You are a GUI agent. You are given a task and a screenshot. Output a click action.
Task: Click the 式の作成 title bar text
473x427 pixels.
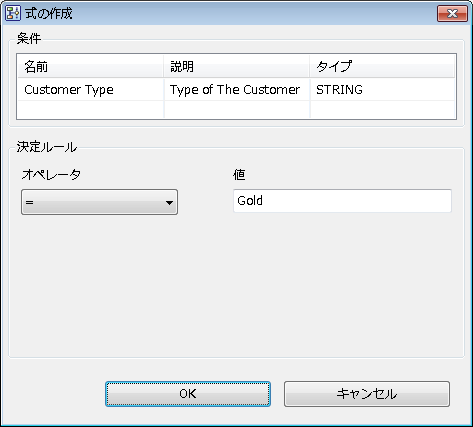(49, 13)
